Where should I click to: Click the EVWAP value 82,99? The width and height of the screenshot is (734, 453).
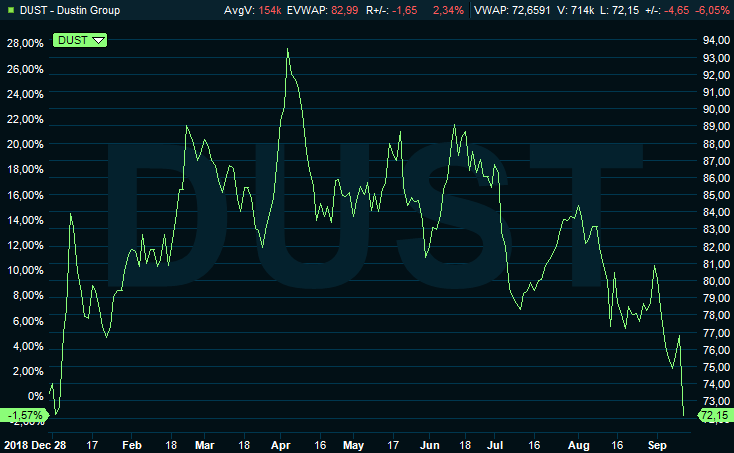(345, 10)
